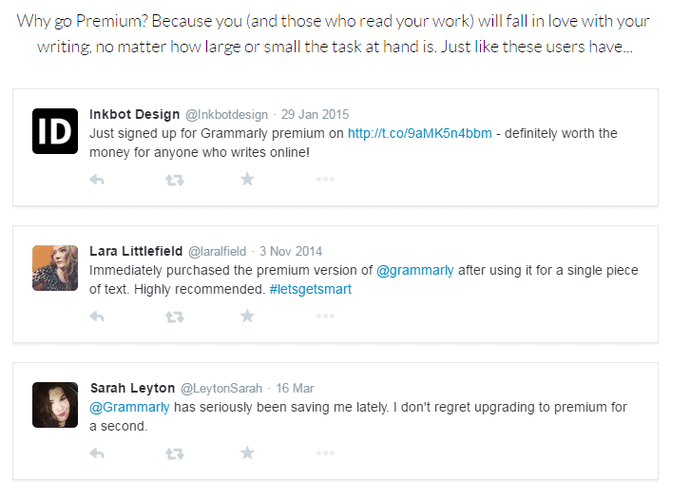The width and height of the screenshot is (690, 500).
Task: Open more options on Sarah Leyton's tweet
Action: point(325,454)
